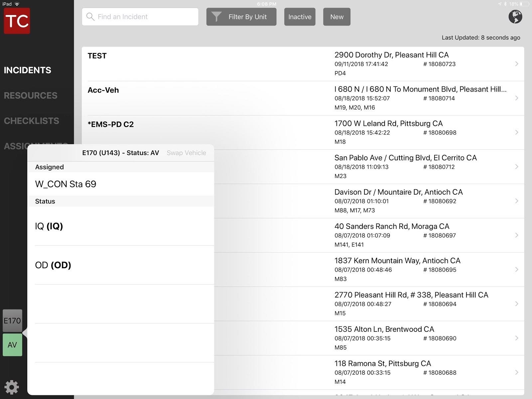Click the funnel icon on Filter By Unit
The image size is (532, 399).
[x=217, y=16]
